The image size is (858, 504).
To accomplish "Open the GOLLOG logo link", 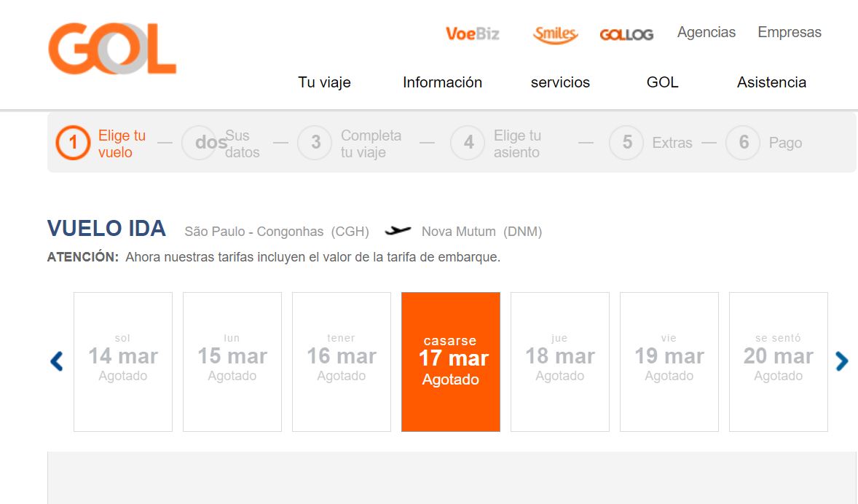I will coord(626,34).
